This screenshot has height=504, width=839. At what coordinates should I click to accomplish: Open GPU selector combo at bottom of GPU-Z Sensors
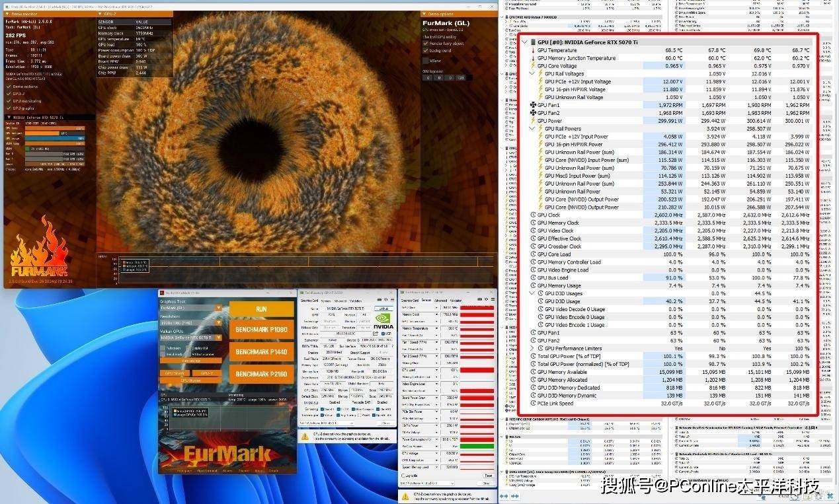coord(427,484)
